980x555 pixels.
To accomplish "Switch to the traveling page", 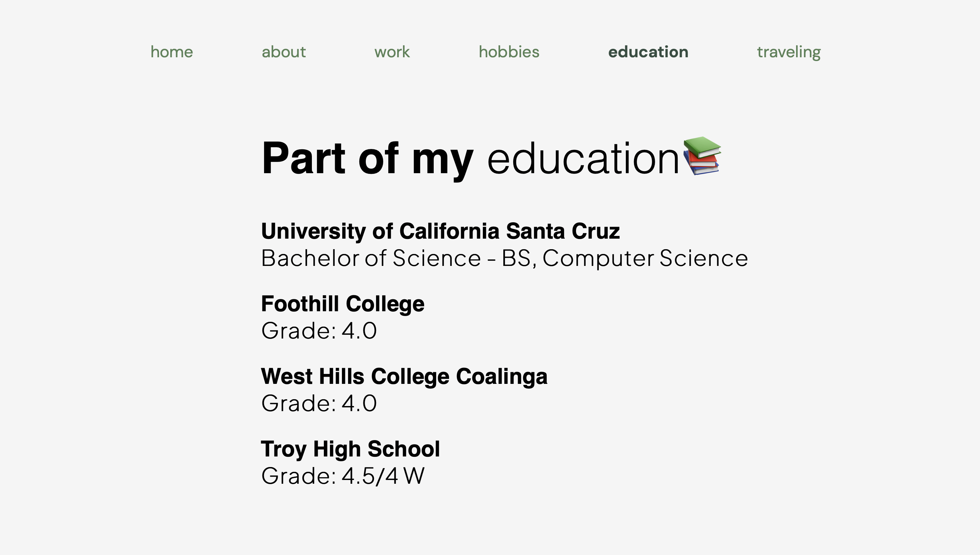I will pyautogui.click(x=789, y=52).
